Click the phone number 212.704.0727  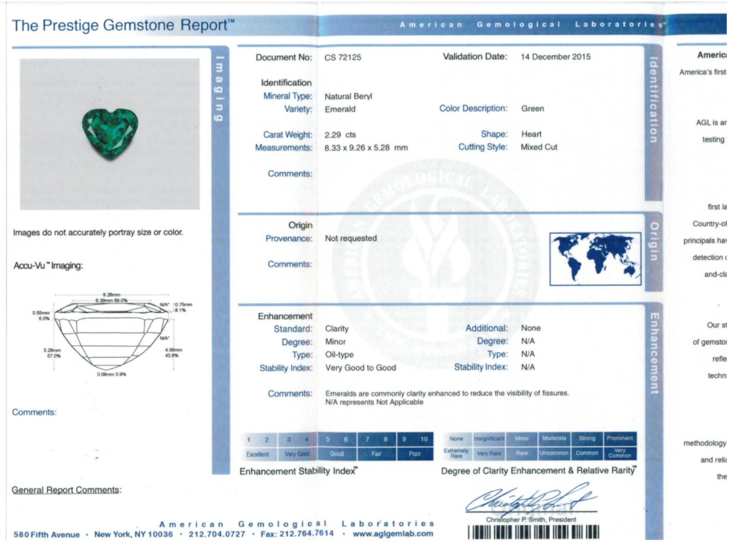pos(217,534)
